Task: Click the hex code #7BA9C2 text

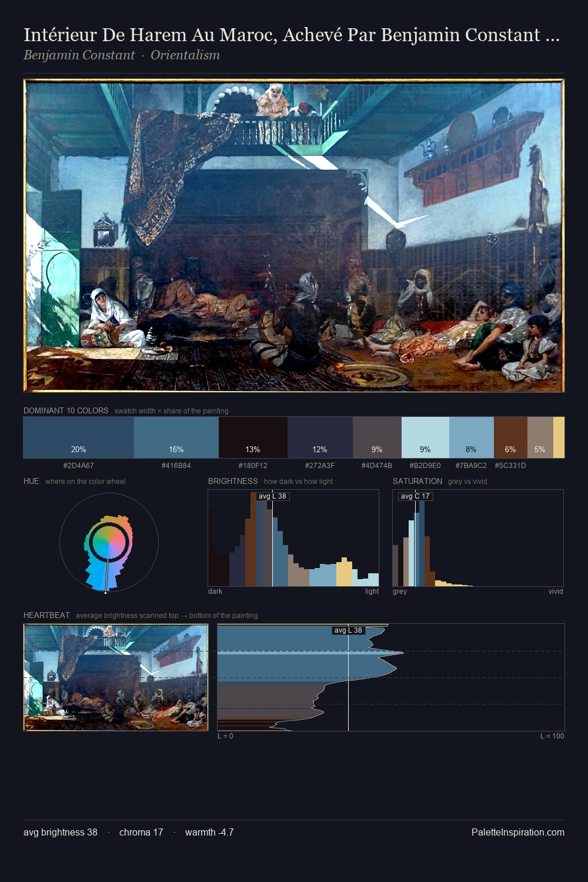Action: pos(471,465)
